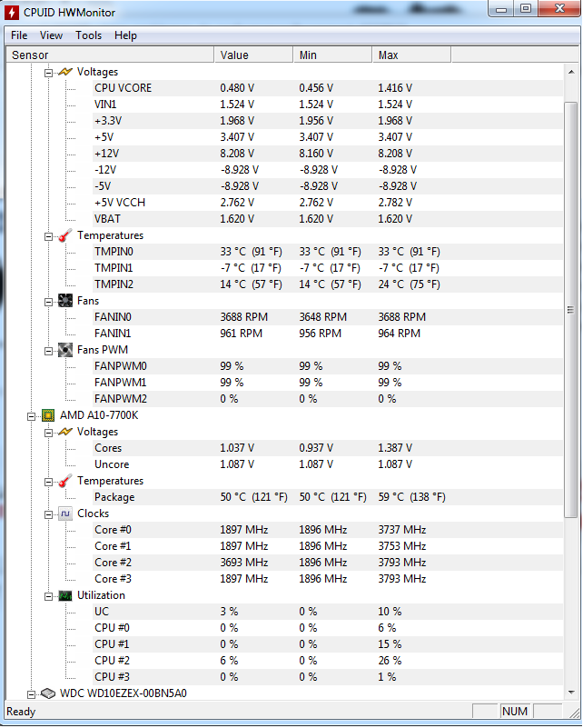Screen dimensions: 583x728
Task: Click the fan icon next to Fans PWM
Action: click(x=65, y=350)
